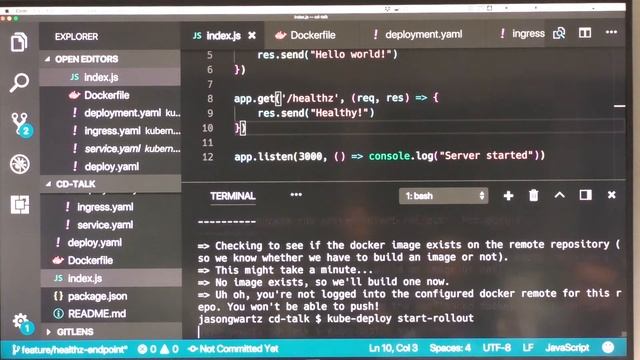Open errors and warnings count in status bar
This screenshot has width=640, height=360.
coord(158,349)
